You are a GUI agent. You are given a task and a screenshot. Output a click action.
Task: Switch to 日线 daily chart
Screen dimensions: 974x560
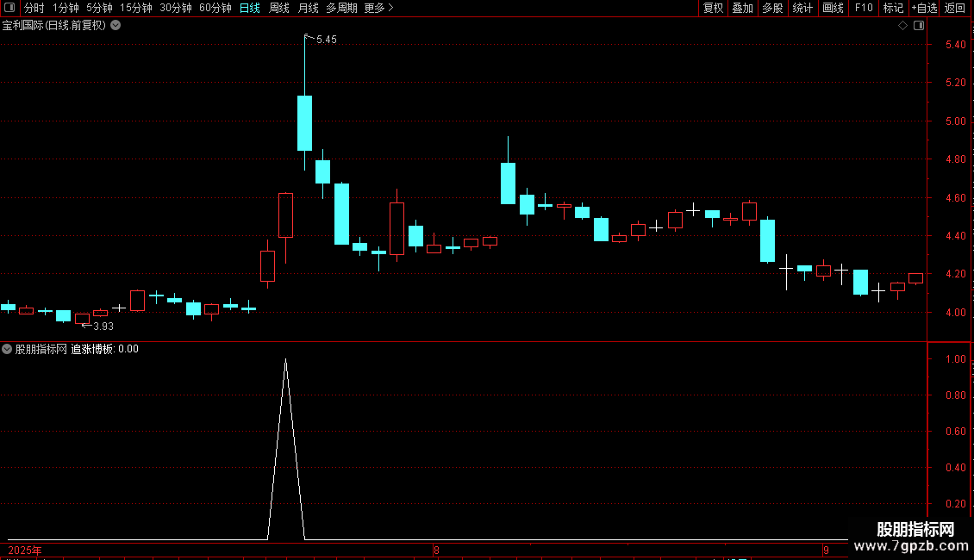(250, 8)
